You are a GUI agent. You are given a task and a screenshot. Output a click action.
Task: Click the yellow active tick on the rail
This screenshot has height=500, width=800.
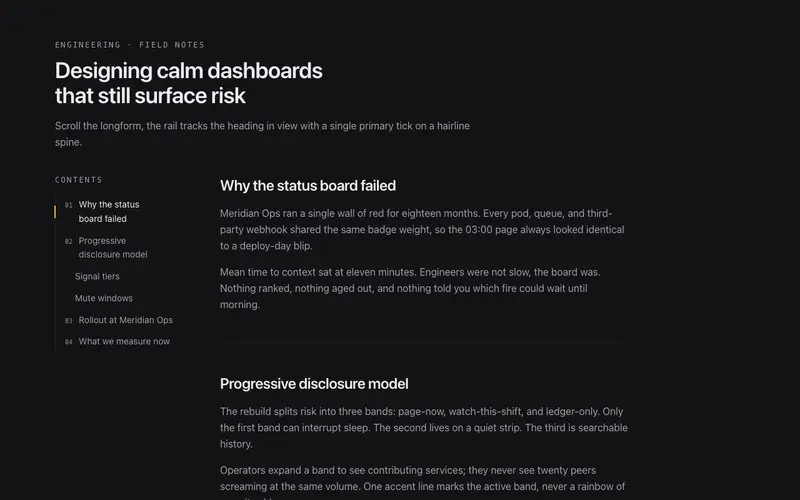(55, 212)
